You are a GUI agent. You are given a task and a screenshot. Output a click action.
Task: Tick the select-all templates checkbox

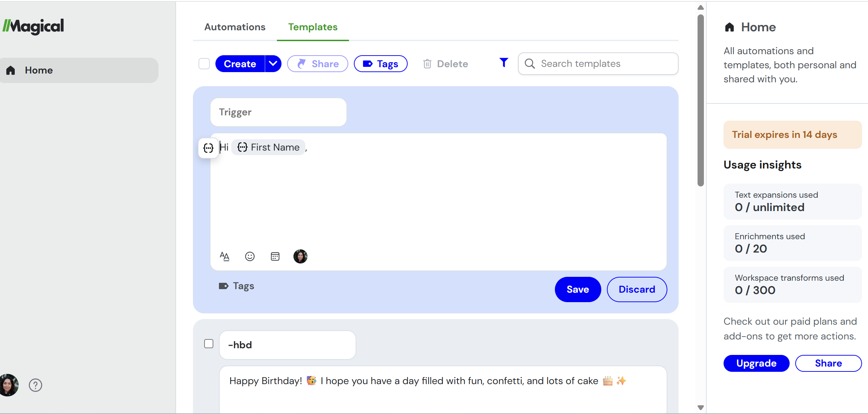tap(204, 64)
